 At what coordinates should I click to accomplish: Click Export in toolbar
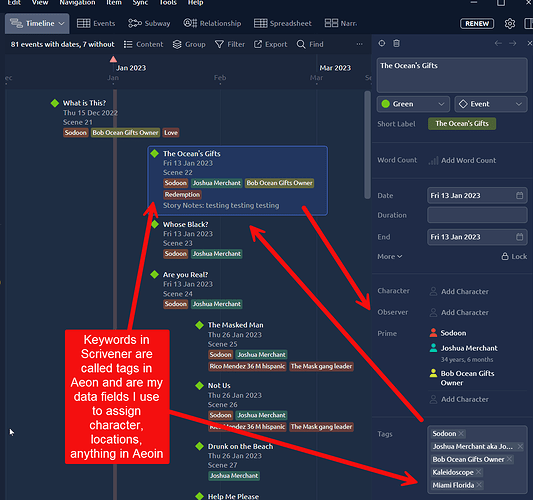point(271,45)
